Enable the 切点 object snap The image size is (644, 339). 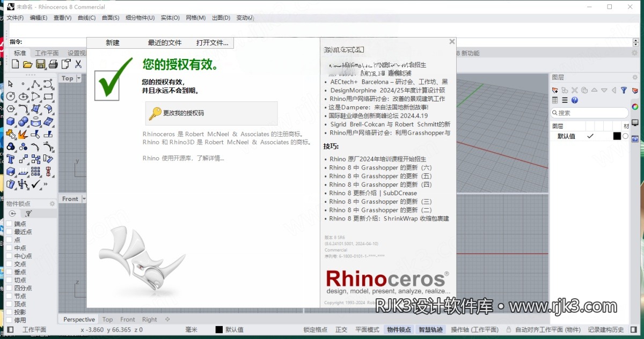pos(9,280)
